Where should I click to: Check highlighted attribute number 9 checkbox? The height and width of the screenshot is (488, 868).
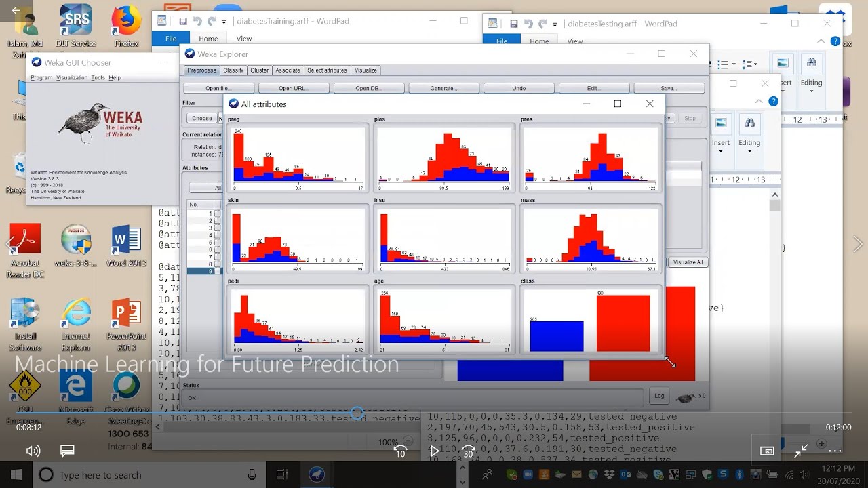[x=218, y=271]
